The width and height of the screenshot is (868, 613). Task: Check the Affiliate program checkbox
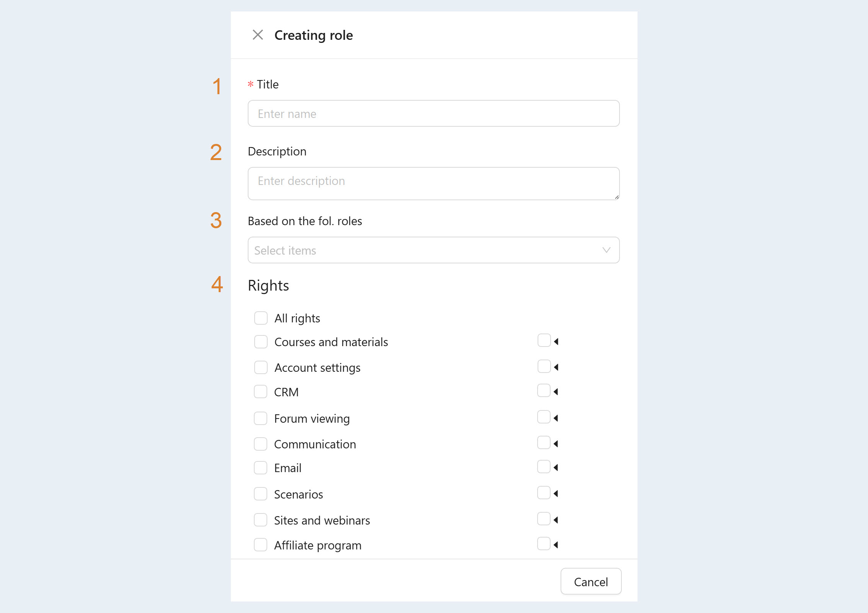pos(260,544)
